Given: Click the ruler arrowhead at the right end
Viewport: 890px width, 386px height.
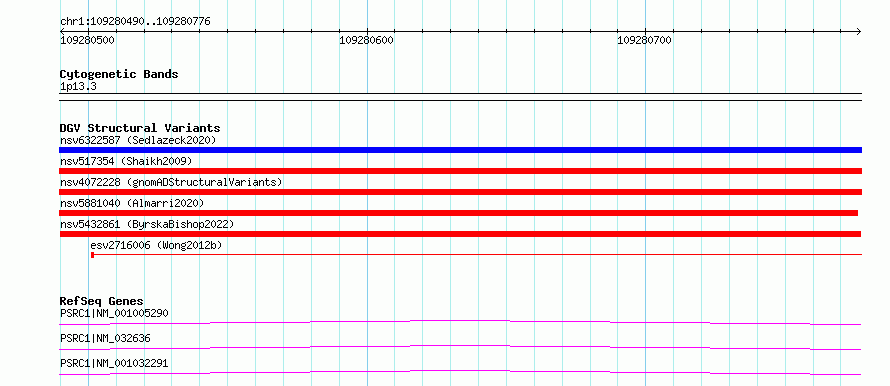Looking at the screenshot, I should tap(858, 31).
